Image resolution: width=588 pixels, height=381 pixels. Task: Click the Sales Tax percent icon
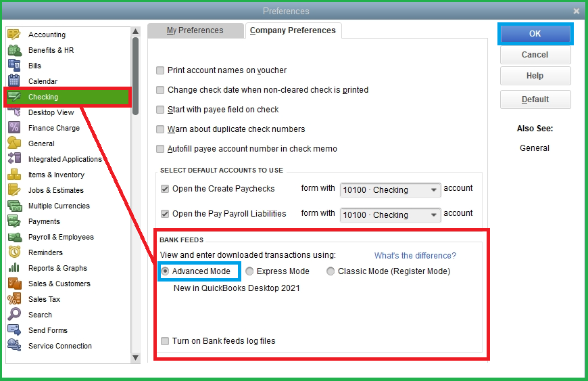pyautogui.click(x=14, y=299)
